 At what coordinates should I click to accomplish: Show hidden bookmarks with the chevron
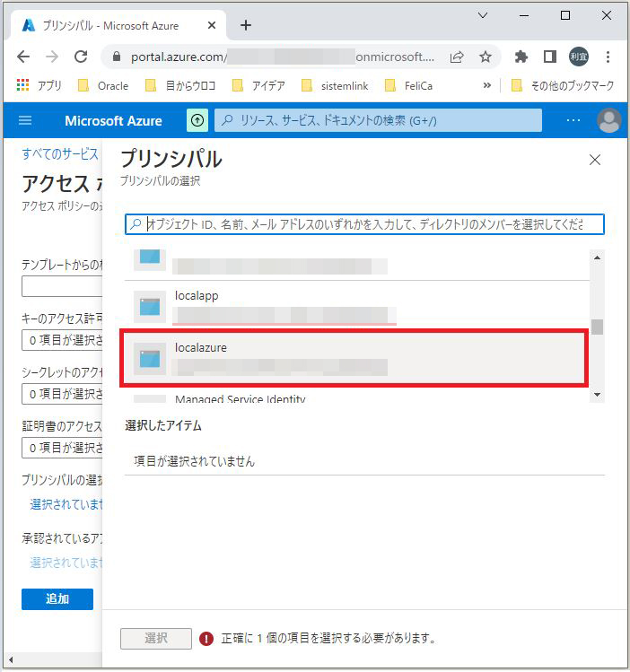tap(486, 85)
